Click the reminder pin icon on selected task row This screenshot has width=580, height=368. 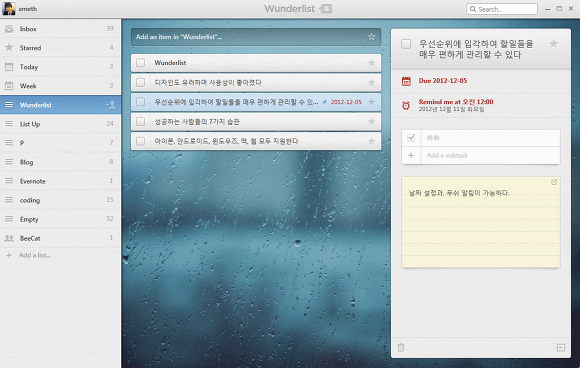[x=324, y=102]
